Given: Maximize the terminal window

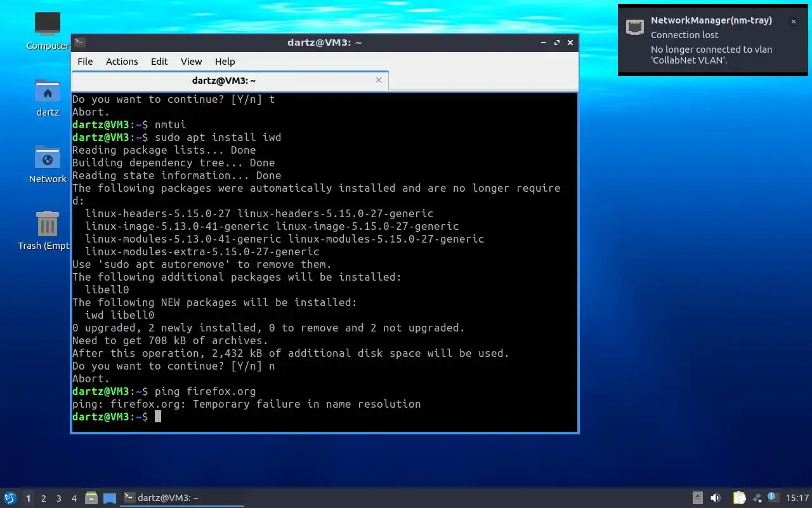Looking at the screenshot, I should pyautogui.click(x=557, y=43).
